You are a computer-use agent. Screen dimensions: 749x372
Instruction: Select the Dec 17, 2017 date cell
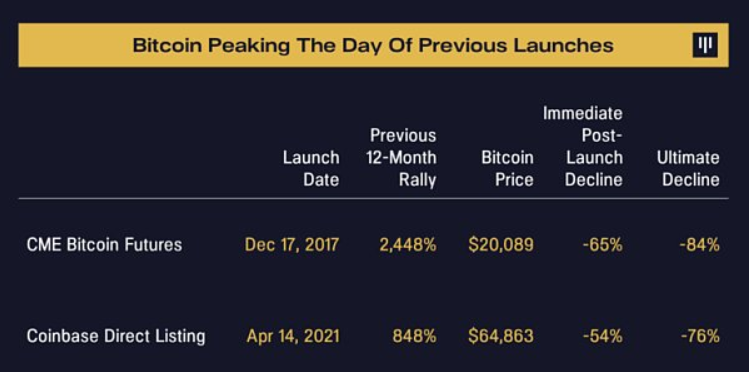pos(292,245)
